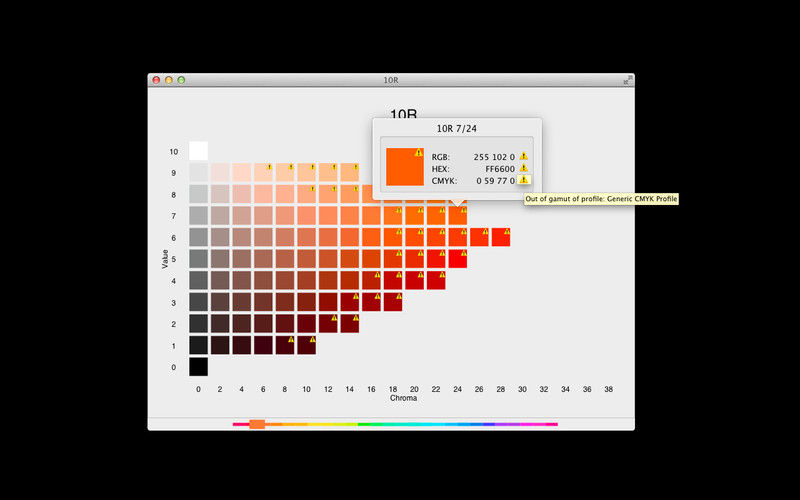Select the swatch at value 3, chroma 4
The height and width of the screenshot is (500, 800).
pyautogui.click(x=242, y=302)
